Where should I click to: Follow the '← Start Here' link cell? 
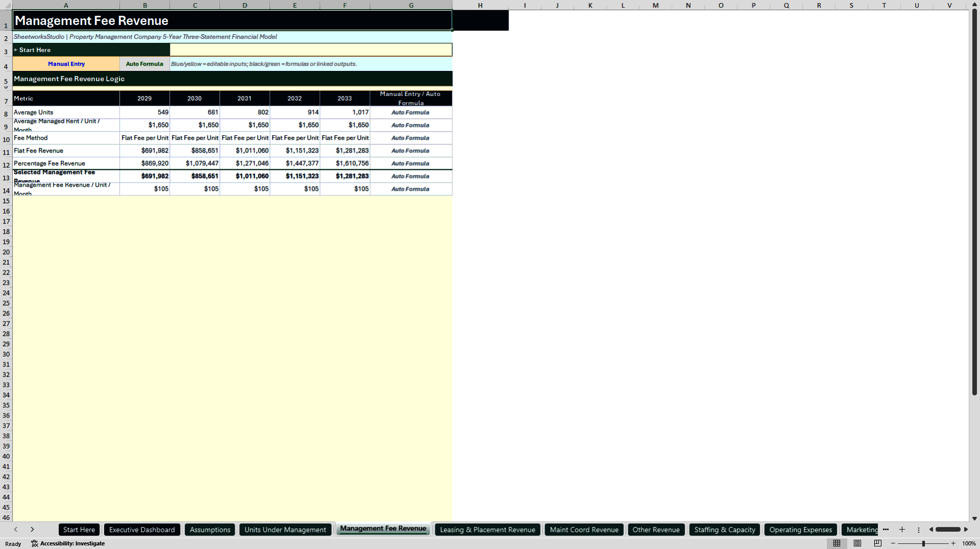[91, 50]
